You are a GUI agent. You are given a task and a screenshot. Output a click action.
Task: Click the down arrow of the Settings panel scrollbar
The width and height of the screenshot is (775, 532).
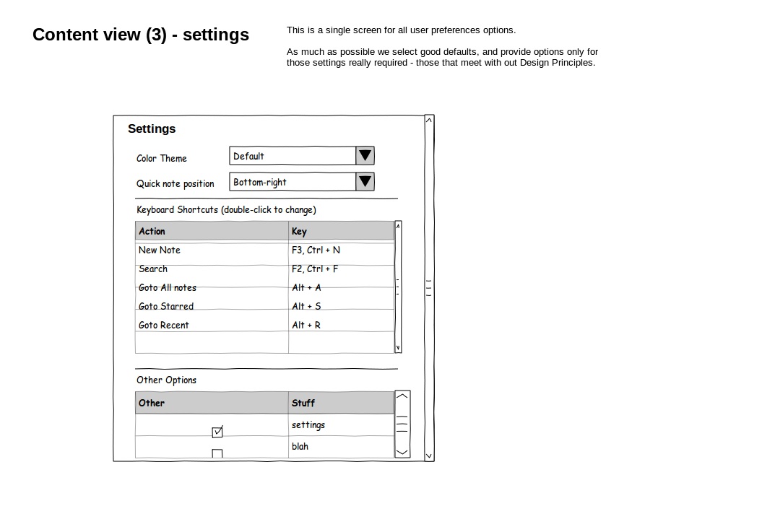tap(429, 456)
